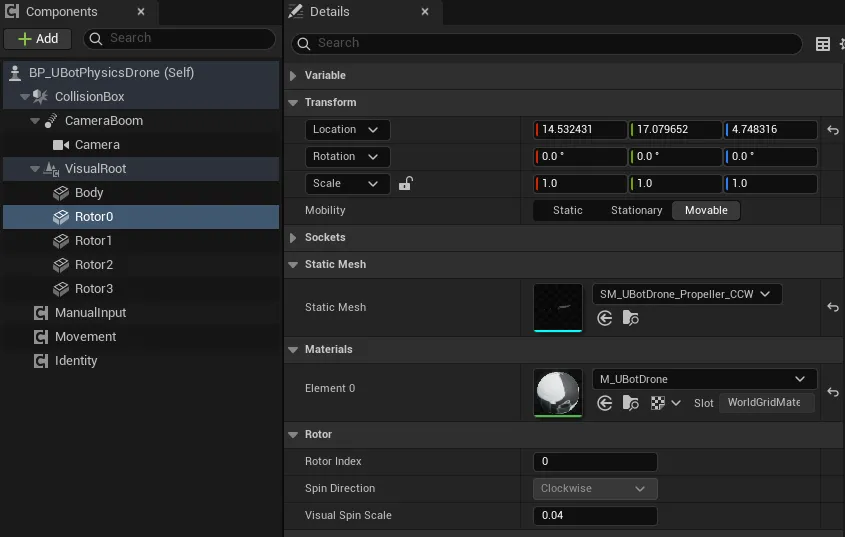Open SM_UBotDrone_Propeller_CCW mesh dropdown
Screen dimensions: 845x537
tap(687, 294)
